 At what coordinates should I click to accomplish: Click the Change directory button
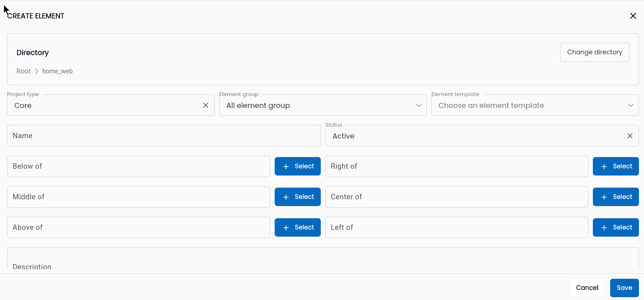[594, 52]
